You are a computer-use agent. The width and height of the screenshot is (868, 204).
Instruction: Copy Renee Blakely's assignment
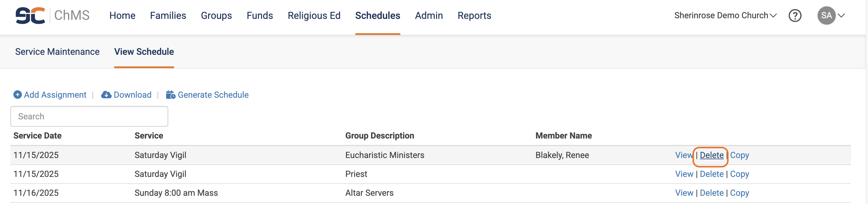click(739, 155)
